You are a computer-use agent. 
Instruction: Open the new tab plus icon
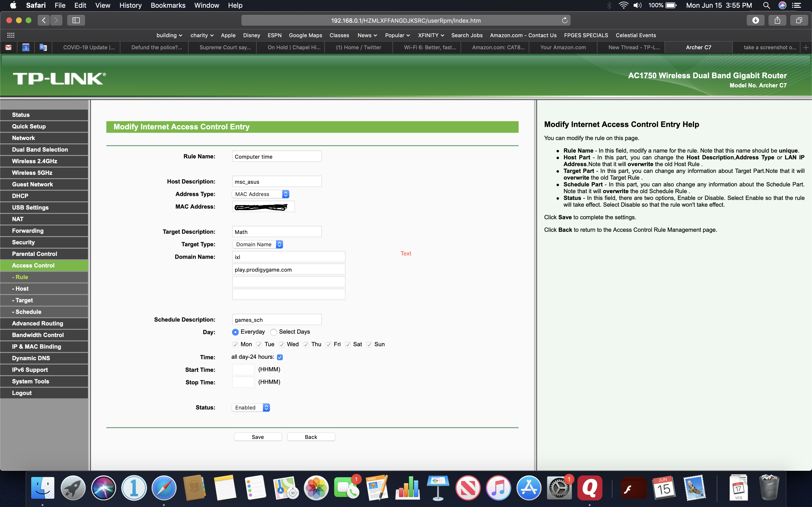click(806, 47)
